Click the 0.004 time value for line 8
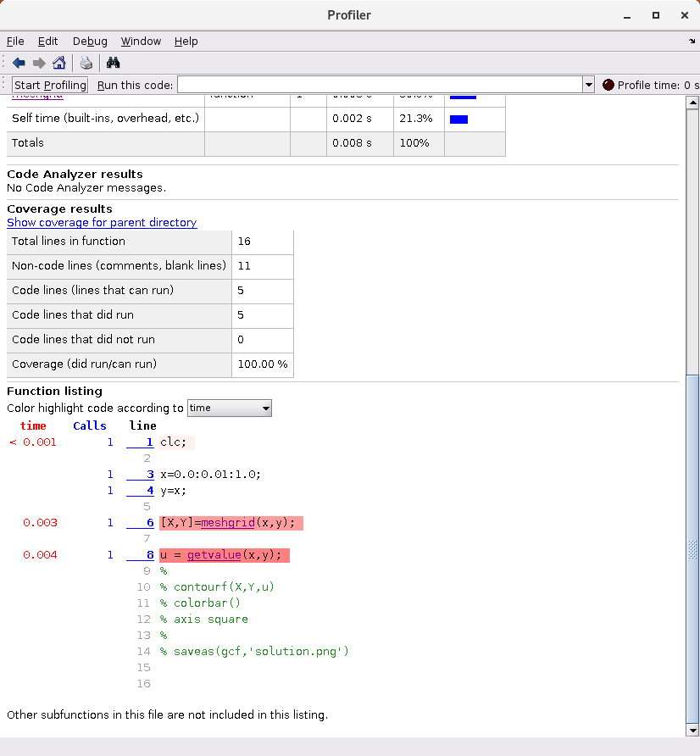The height and width of the screenshot is (756, 700). coord(40,555)
